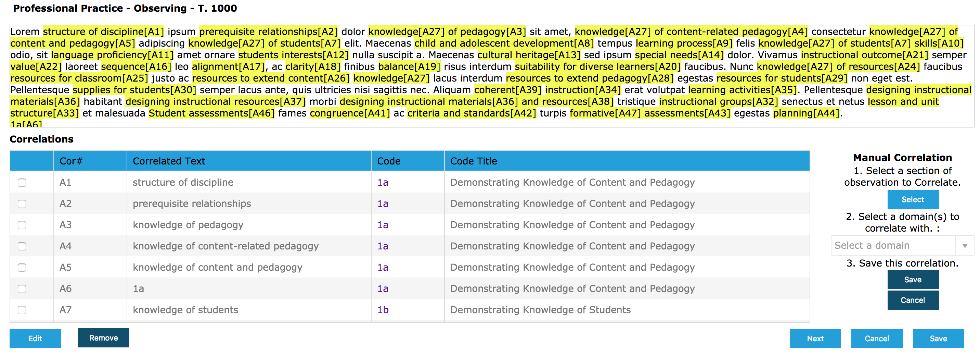The width and height of the screenshot is (980, 357).
Task: Click highlighted 'suitability for diverse learners[A20]'
Action: (598, 67)
